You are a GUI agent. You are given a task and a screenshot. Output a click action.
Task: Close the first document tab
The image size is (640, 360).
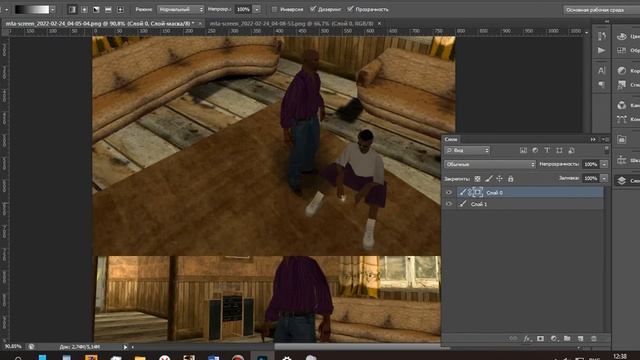tap(200, 24)
